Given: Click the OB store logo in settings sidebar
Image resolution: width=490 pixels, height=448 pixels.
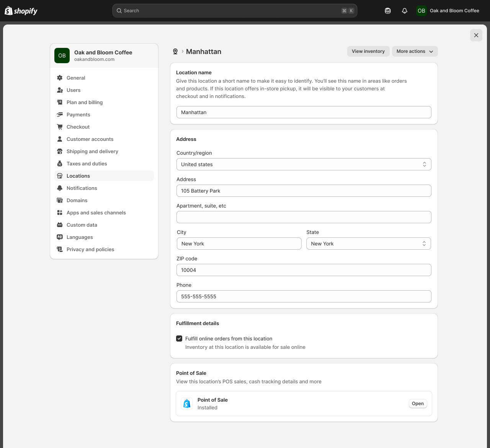Looking at the screenshot, I should pos(62,56).
